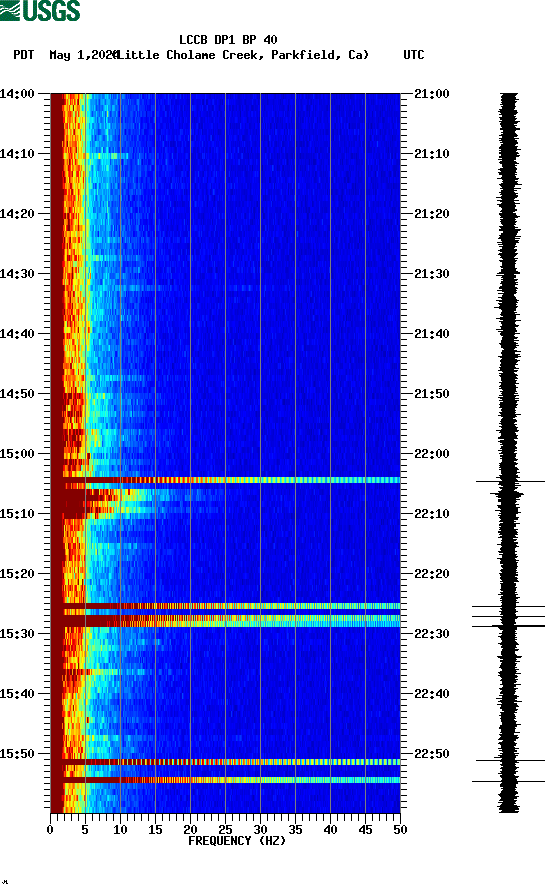Click the USGS logo
The width and height of the screenshot is (552, 893).
40,10
